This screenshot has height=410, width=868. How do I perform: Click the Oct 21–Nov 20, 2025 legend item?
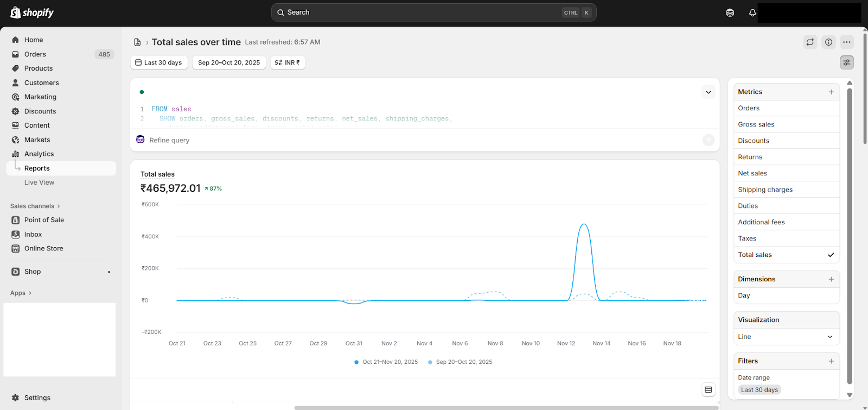[386, 362]
